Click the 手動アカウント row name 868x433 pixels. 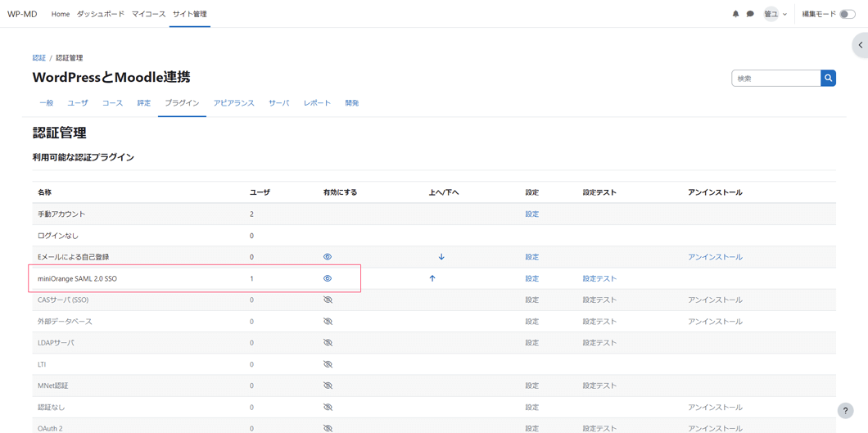[61, 214]
